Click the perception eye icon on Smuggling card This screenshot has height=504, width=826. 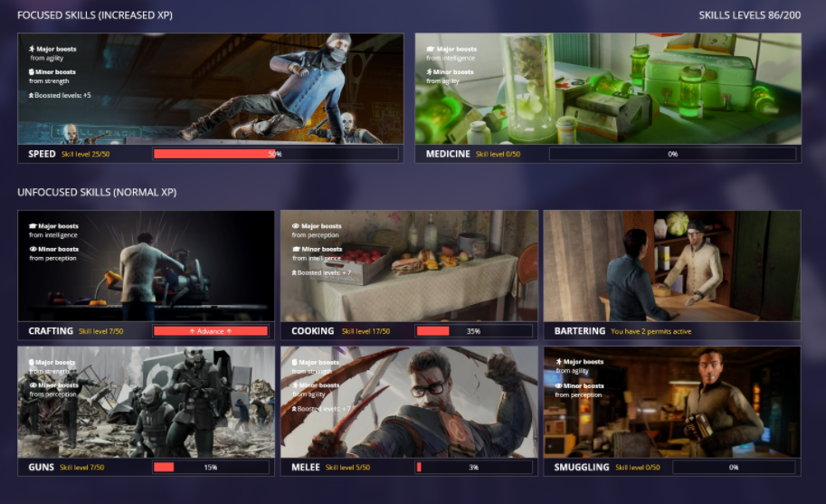coord(559,386)
